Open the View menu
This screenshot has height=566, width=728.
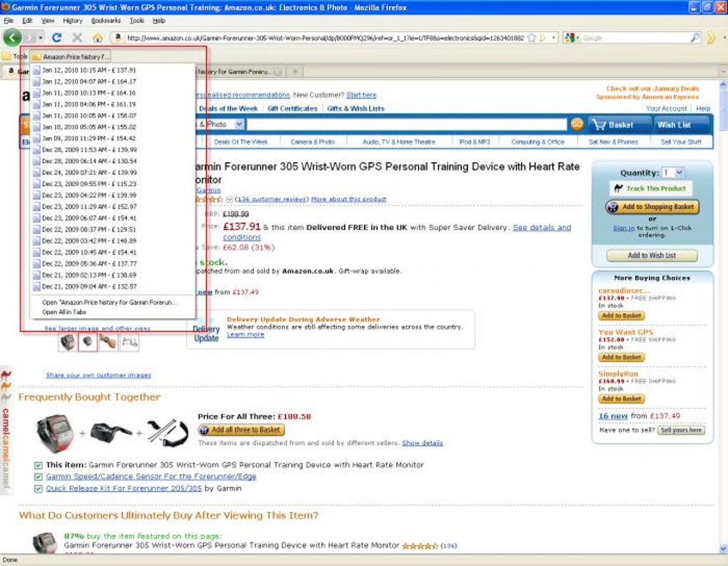(47, 21)
